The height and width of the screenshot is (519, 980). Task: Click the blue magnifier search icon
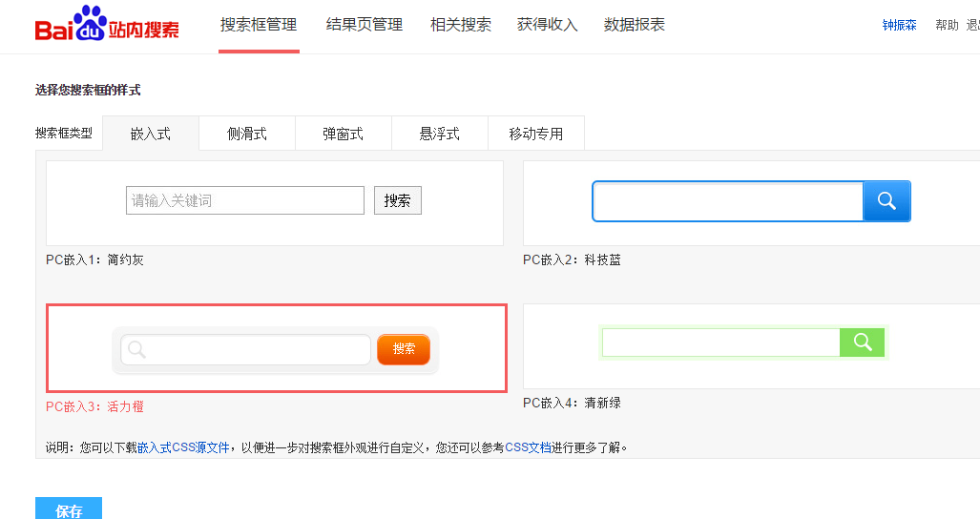coord(886,201)
